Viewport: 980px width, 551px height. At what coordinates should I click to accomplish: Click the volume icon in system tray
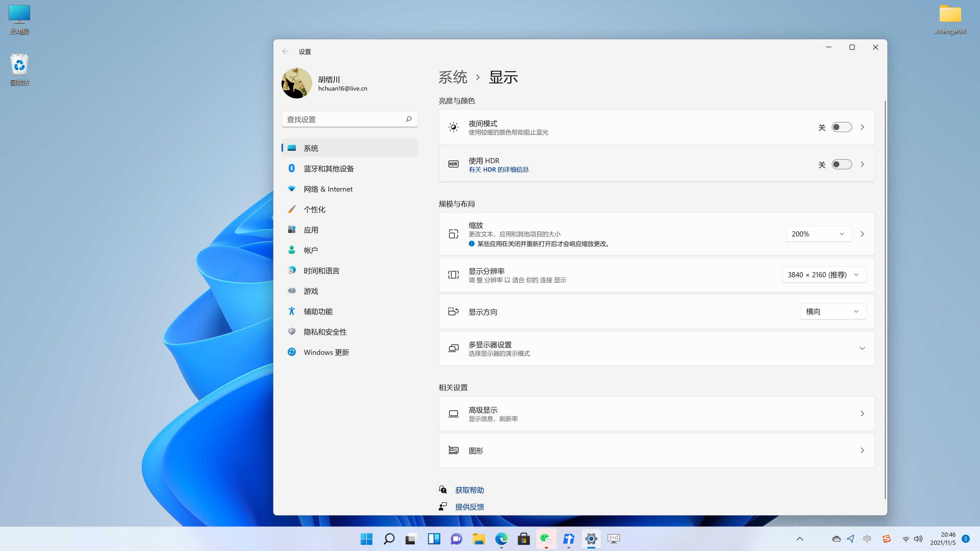pos(918,539)
